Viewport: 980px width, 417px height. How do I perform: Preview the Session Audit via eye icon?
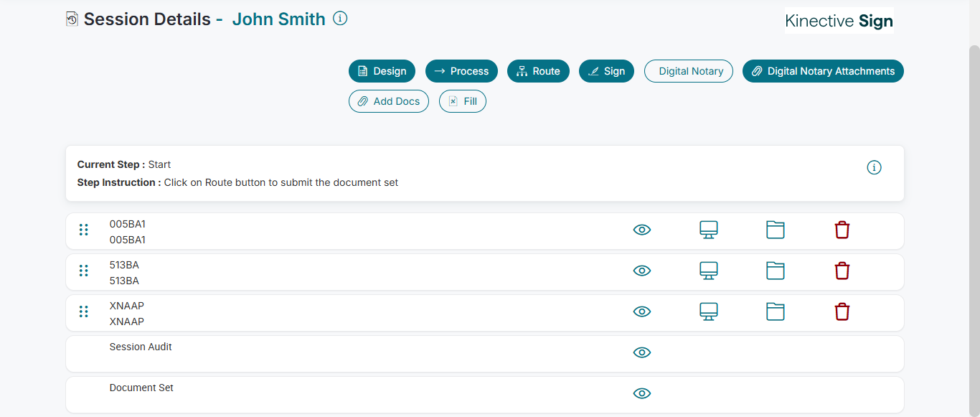pos(642,352)
